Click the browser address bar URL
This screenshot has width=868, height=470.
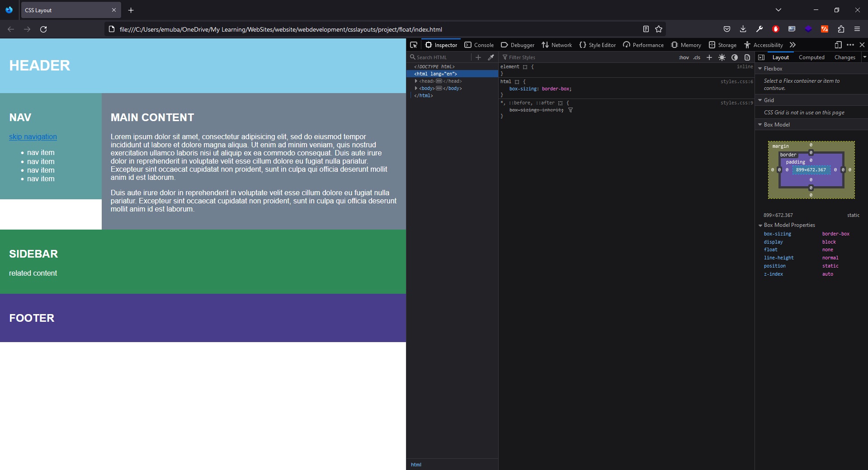(281, 29)
